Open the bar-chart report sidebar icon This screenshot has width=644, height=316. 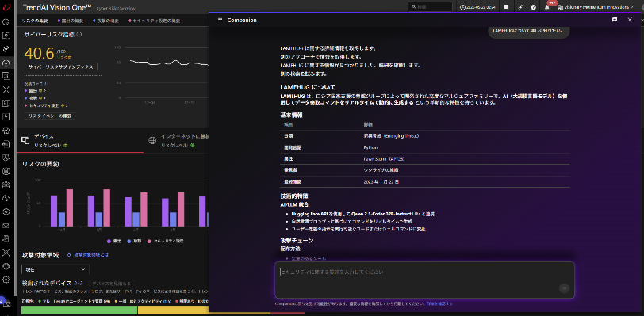click(6, 76)
